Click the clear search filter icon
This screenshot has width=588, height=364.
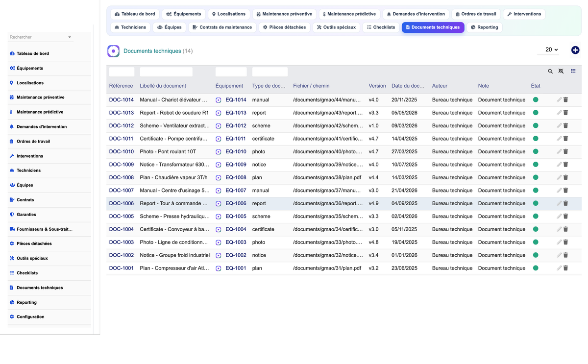[561, 72]
